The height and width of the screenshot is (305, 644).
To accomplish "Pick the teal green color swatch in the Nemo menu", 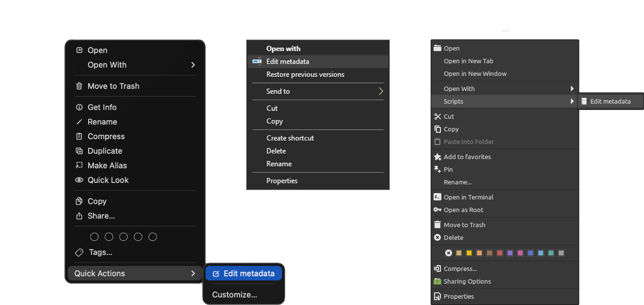I will pos(551,253).
